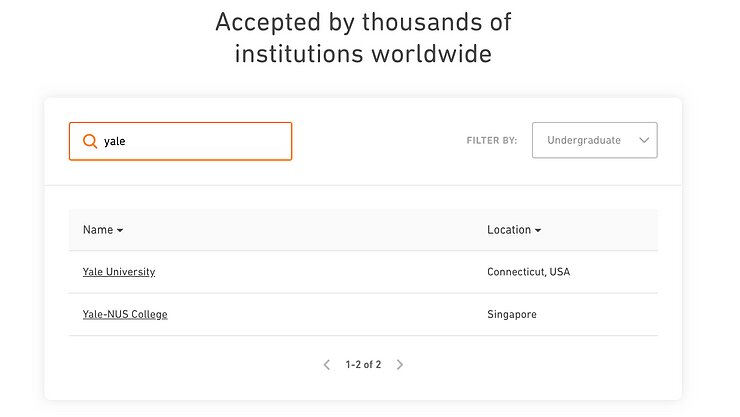Open the Undergraduate filter dropdown
This screenshot has width=740, height=417.
594,141
